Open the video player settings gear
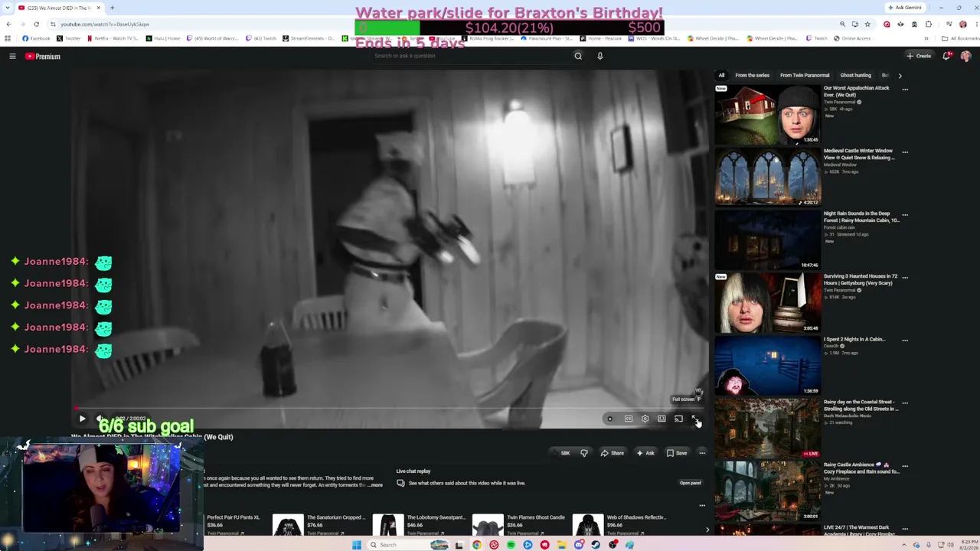 pyautogui.click(x=645, y=419)
